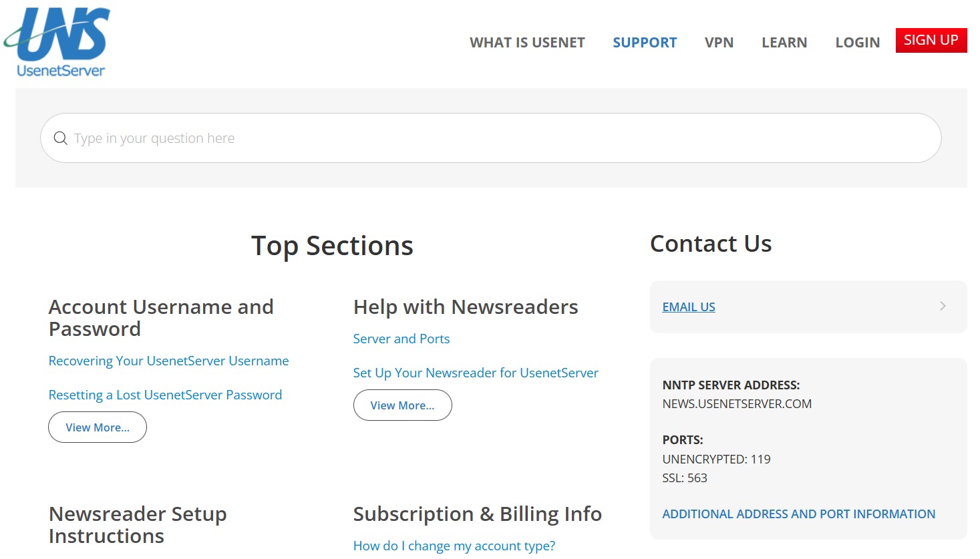Open the What Is Usenet menu
The image size is (980, 559).
tap(527, 43)
